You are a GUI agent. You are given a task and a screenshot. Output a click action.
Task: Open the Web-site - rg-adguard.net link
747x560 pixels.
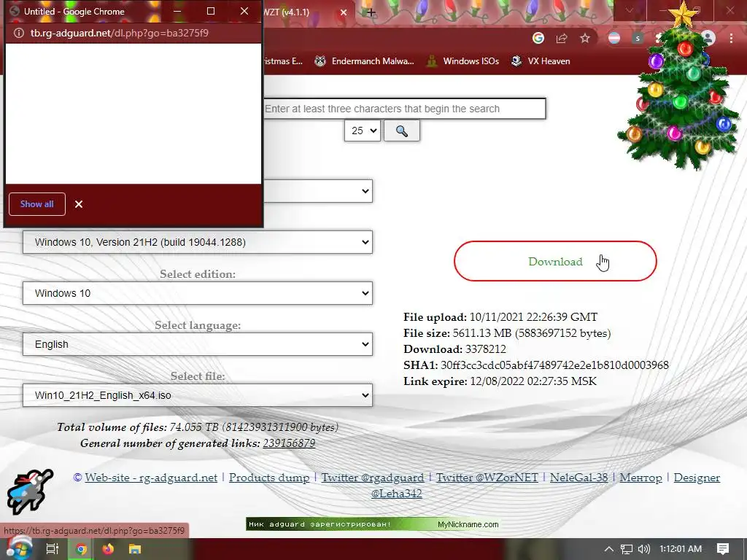click(151, 478)
